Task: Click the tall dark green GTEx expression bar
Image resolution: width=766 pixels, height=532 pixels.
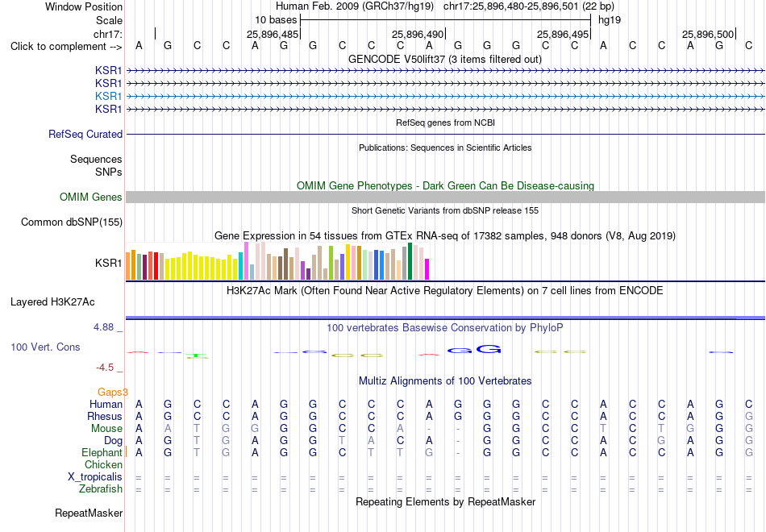Action: [x=410, y=261]
